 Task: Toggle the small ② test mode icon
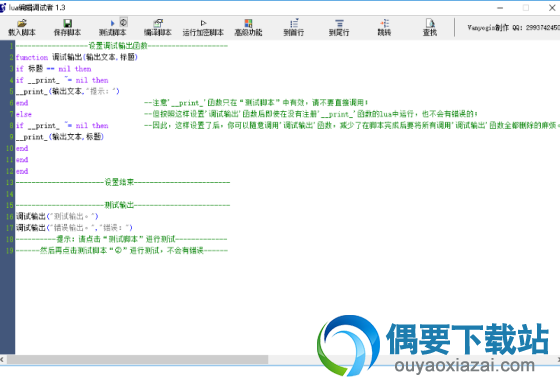coord(124,22)
